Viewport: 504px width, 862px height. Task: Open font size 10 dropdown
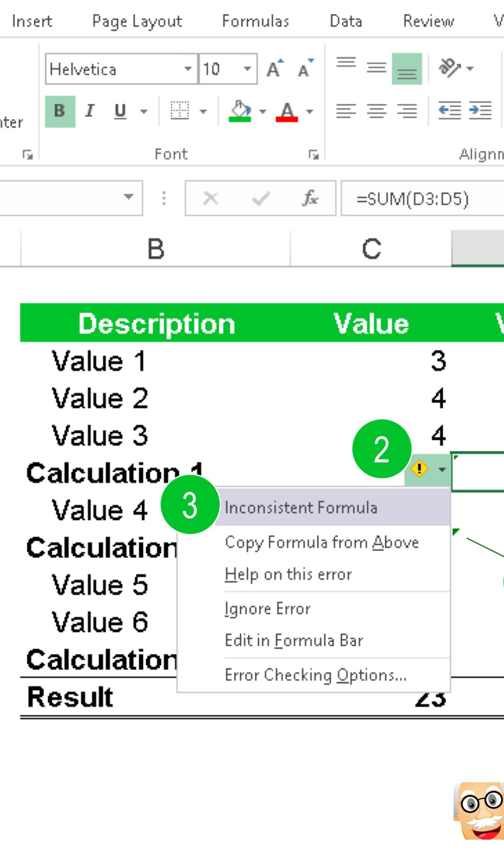247,69
